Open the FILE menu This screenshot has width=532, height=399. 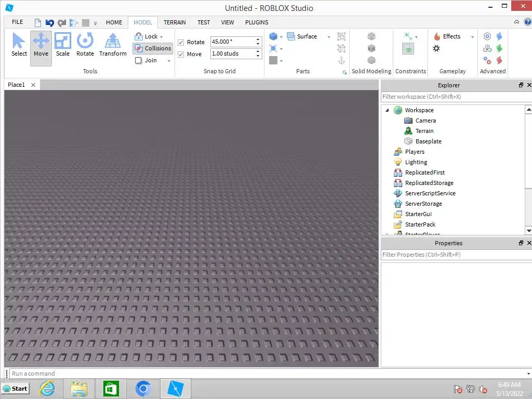point(17,22)
